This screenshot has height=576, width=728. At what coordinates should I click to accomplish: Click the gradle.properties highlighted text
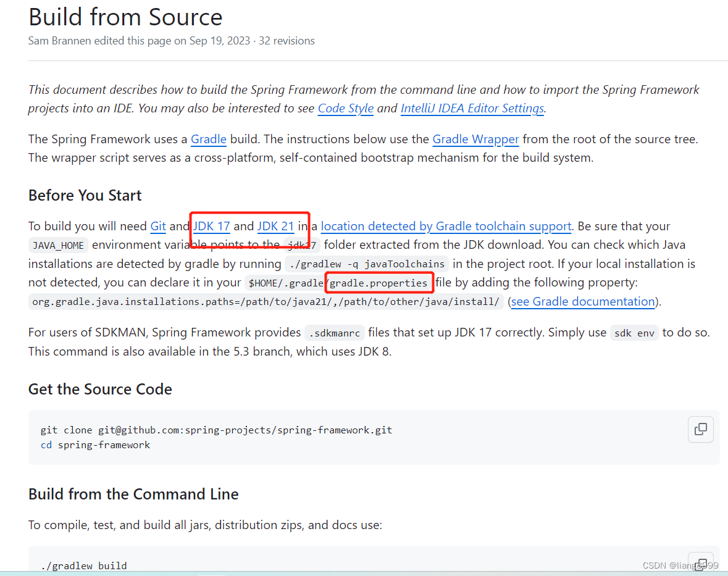pos(379,282)
